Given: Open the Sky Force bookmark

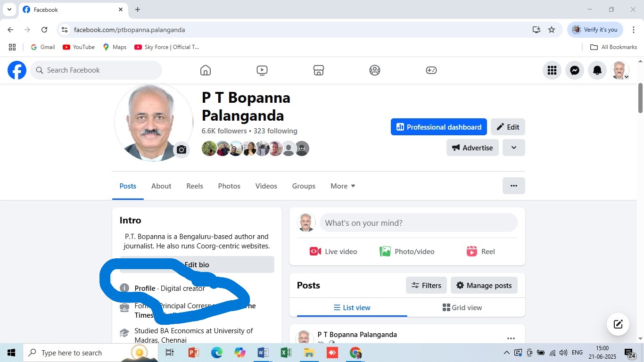Looking at the screenshot, I should tap(167, 47).
